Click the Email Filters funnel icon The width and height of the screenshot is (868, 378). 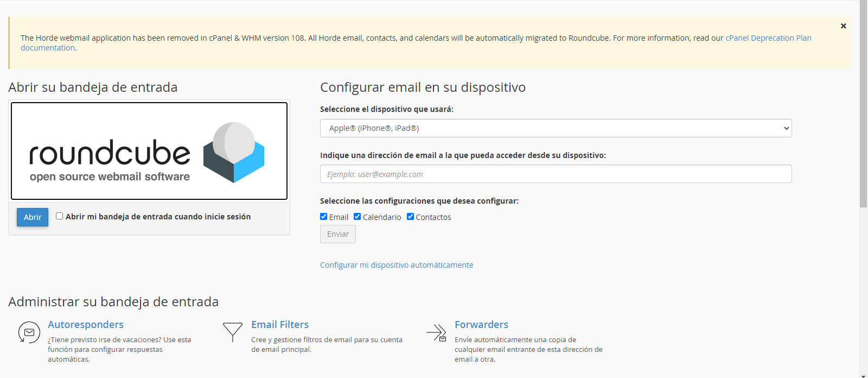pyautogui.click(x=233, y=332)
